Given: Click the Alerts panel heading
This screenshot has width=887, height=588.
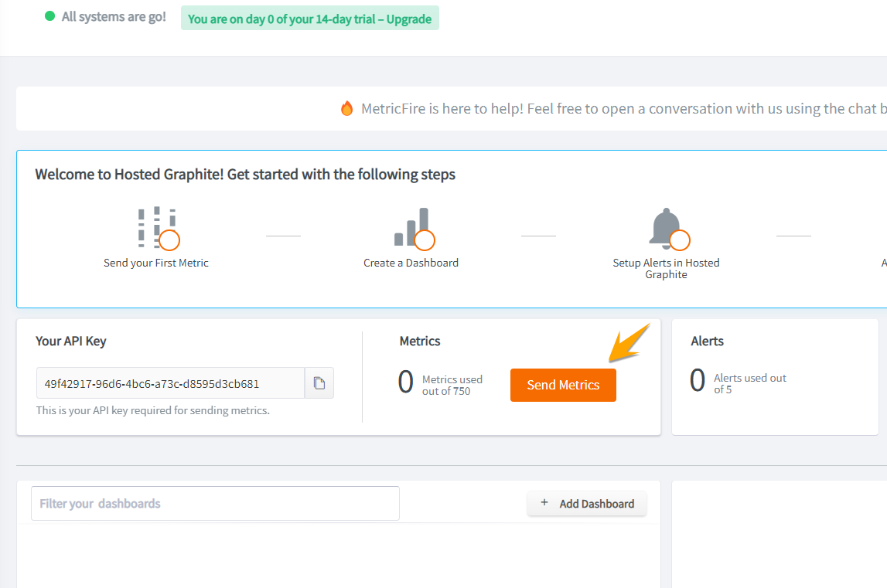Looking at the screenshot, I should 707,341.
